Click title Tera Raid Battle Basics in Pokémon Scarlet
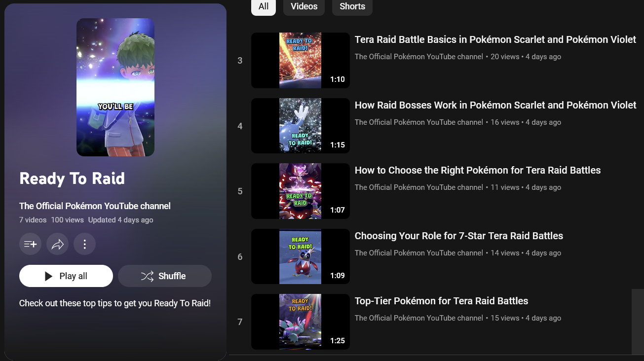 495,39
